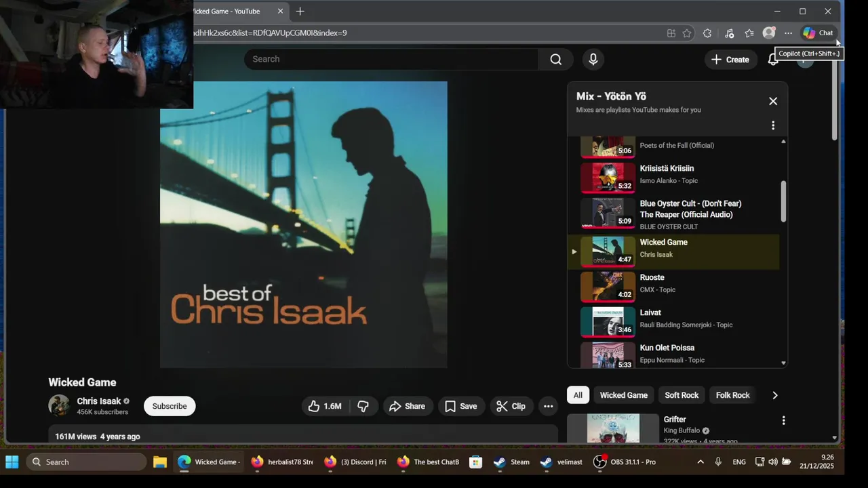Open Steam from the taskbar
This screenshot has width=868, height=488.
(x=511, y=462)
